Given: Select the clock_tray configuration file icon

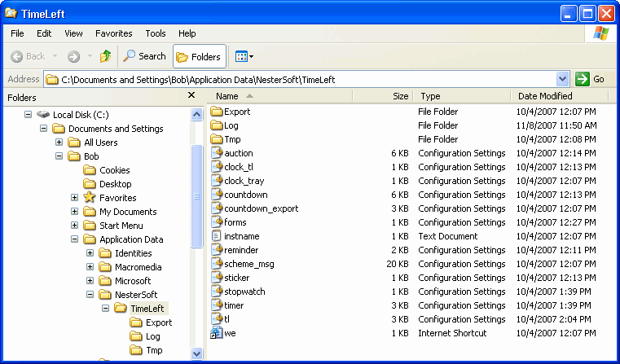Looking at the screenshot, I should (216, 181).
